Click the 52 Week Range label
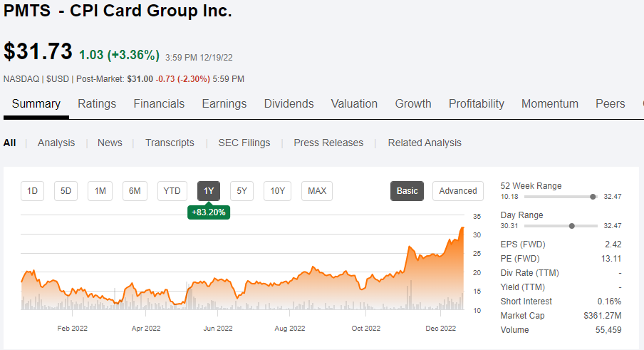The image size is (644, 350). point(531,185)
